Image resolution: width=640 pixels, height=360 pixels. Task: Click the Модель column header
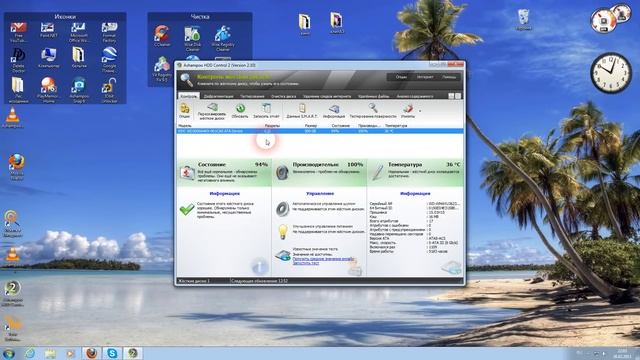click(x=185, y=126)
